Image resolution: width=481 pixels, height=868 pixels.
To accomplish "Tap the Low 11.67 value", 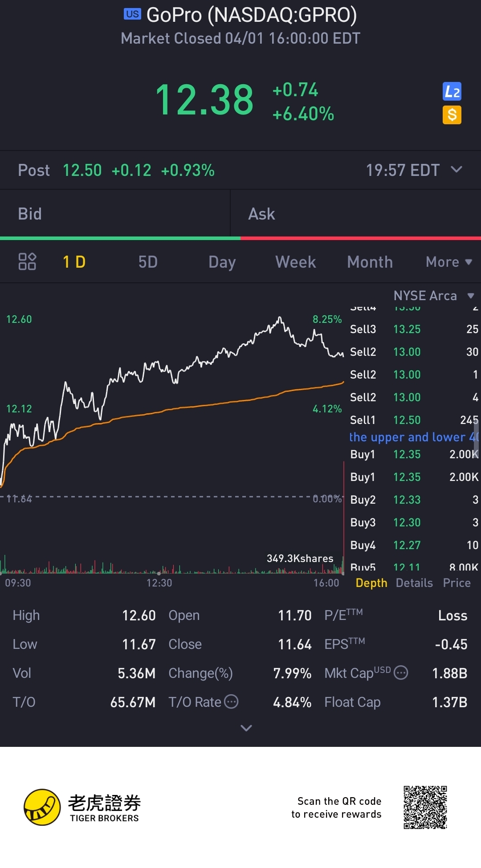I will click(139, 644).
